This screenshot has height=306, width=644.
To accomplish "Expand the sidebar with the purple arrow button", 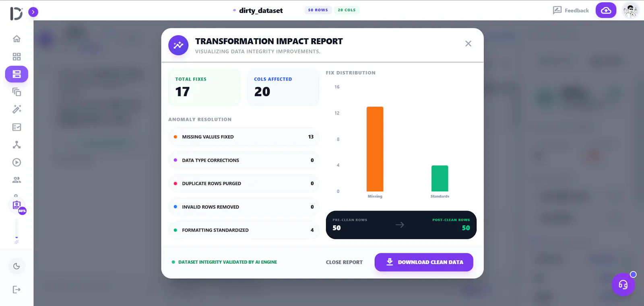I will coord(33,12).
